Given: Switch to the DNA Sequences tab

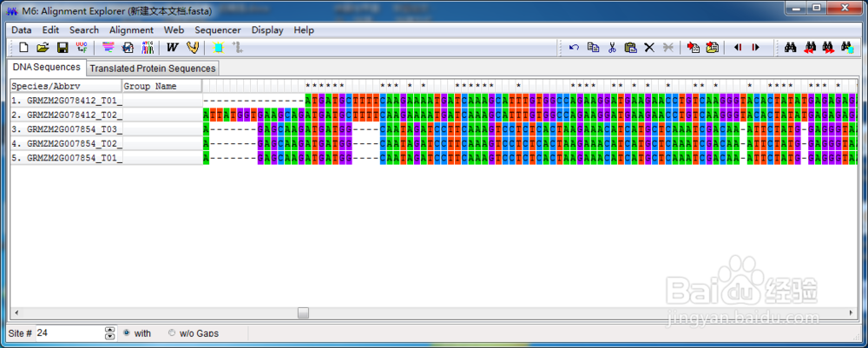Looking at the screenshot, I should [47, 67].
